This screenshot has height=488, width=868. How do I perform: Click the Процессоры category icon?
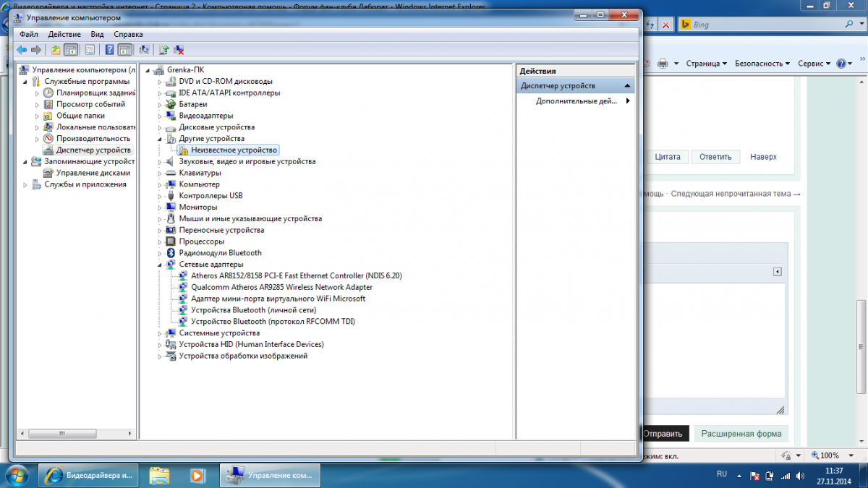[171, 241]
